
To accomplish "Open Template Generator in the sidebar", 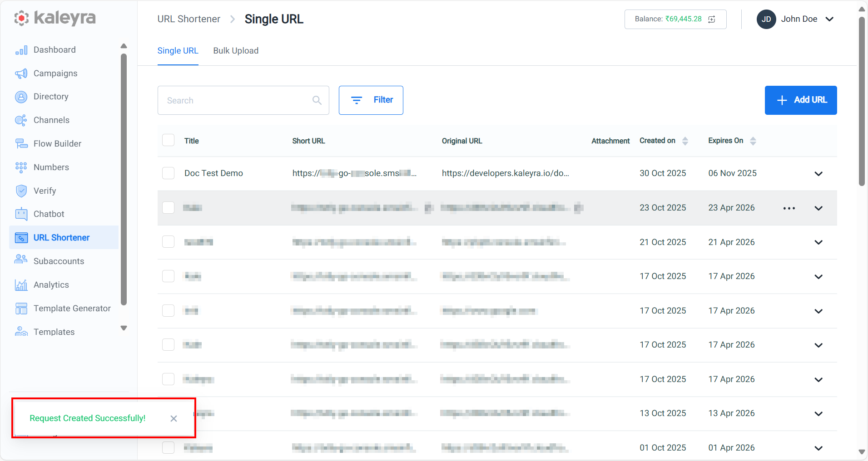I will pyautogui.click(x=64, y=309).
